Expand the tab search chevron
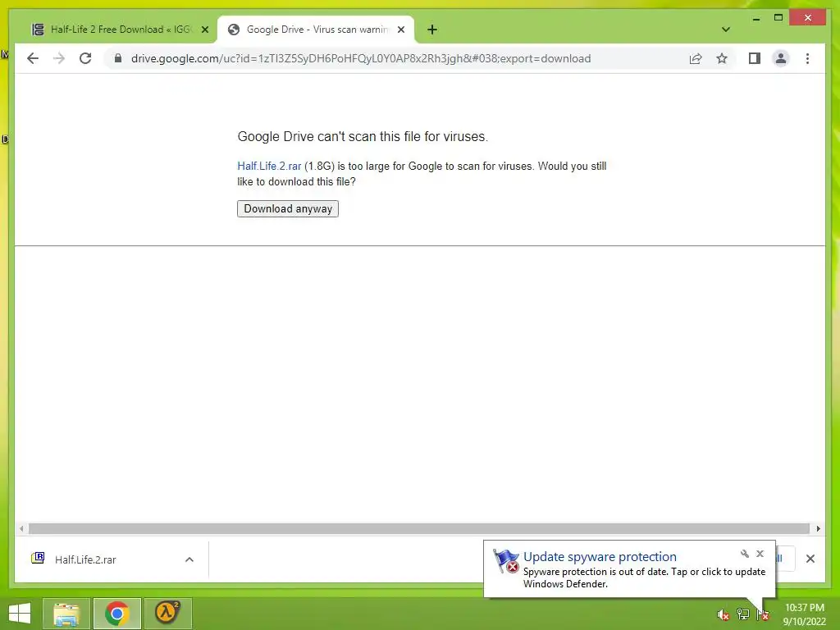Viewport: 840px width, 630px height. [725, 30]
